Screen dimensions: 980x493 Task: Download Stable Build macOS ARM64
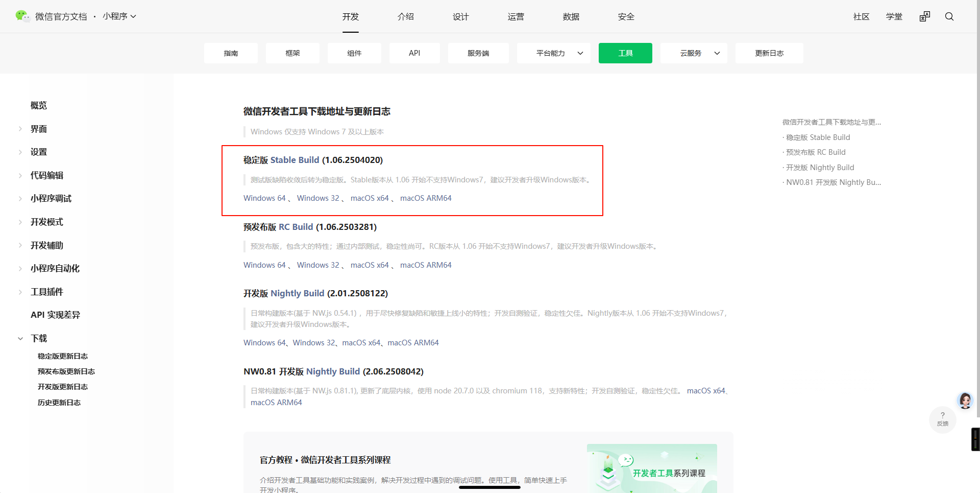(426, 198)
